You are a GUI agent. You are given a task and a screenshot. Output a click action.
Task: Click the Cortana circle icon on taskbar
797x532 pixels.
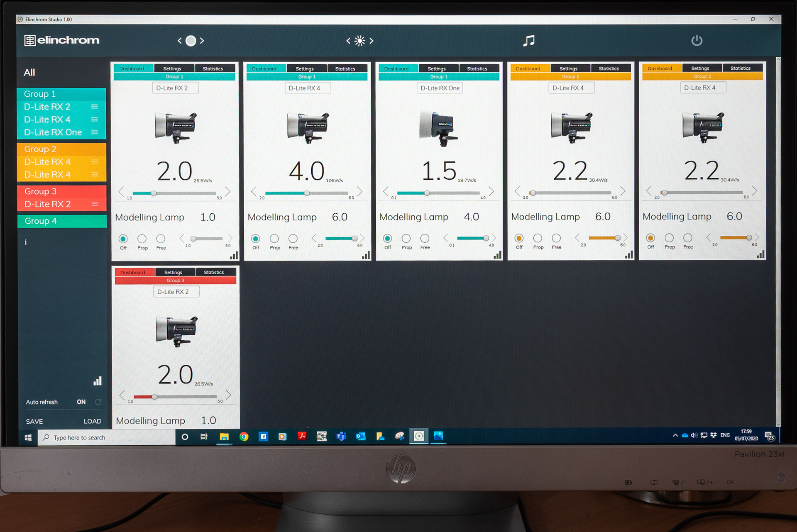[x=185, y=437]
